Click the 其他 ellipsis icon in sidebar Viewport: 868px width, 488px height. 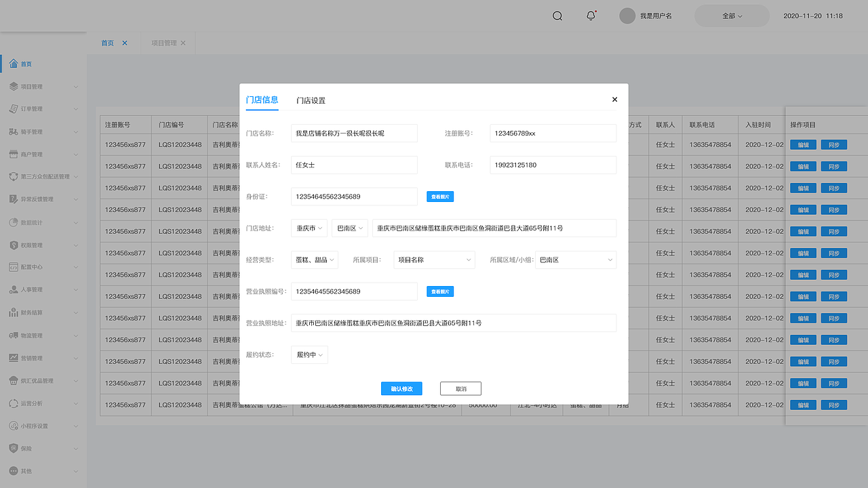[x=14, y=471]
